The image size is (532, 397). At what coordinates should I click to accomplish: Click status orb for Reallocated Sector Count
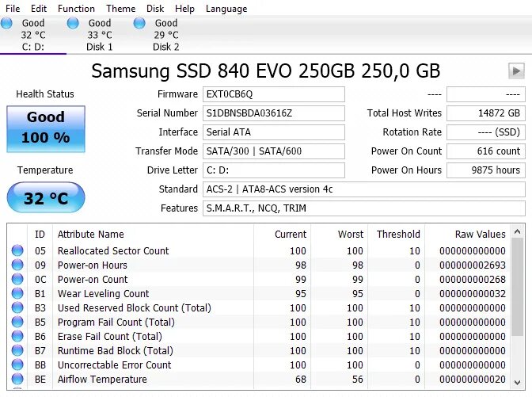click(x=17, y=250)
